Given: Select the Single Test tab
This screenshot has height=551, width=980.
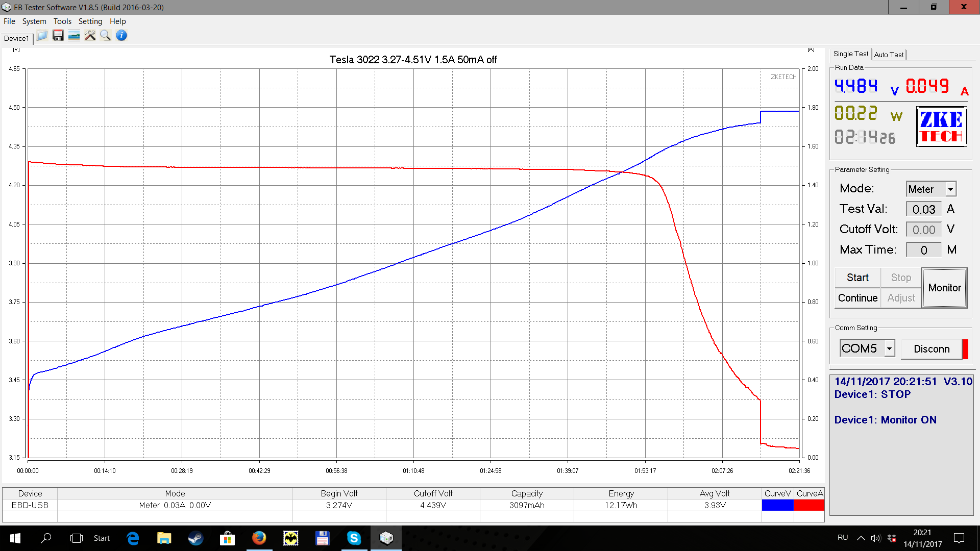Looking at the screenshot, I should (x=850, y=54).
